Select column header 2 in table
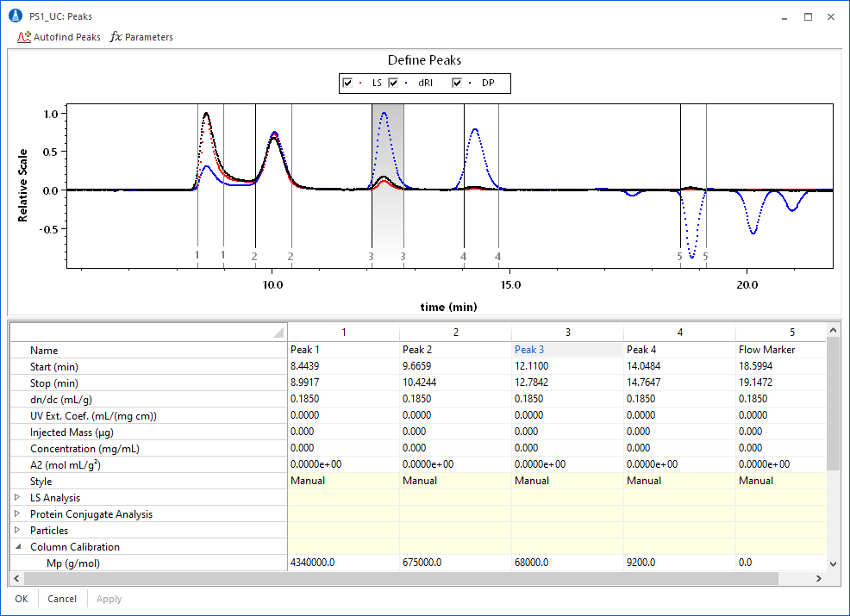The image size is (850, 616). pyautogui.click(x=455, y=332)
